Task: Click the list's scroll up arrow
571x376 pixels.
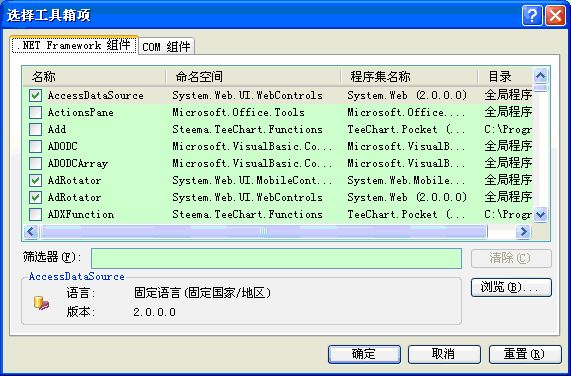Action: coord(540,76)
